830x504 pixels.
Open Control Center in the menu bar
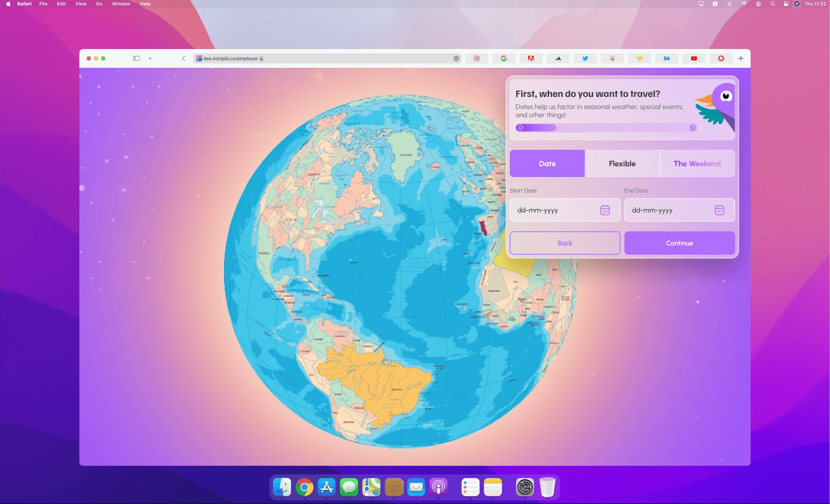(786, 4)
